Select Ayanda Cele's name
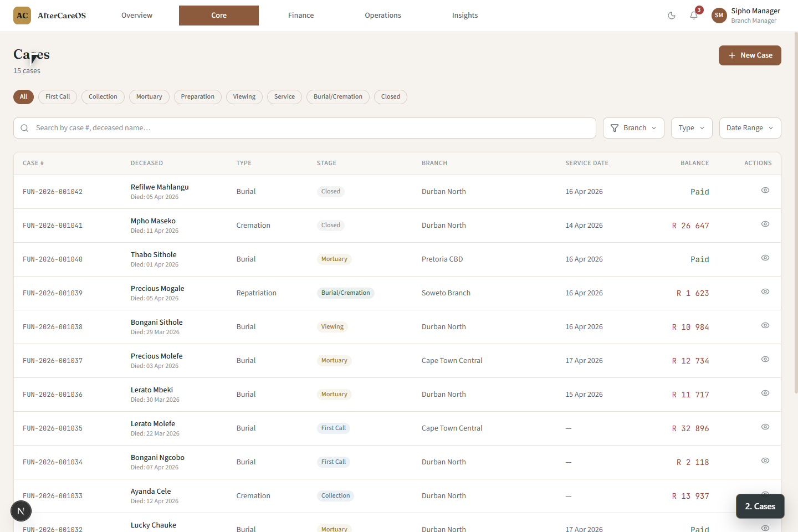The image size is (798, 532). point(151,492)
